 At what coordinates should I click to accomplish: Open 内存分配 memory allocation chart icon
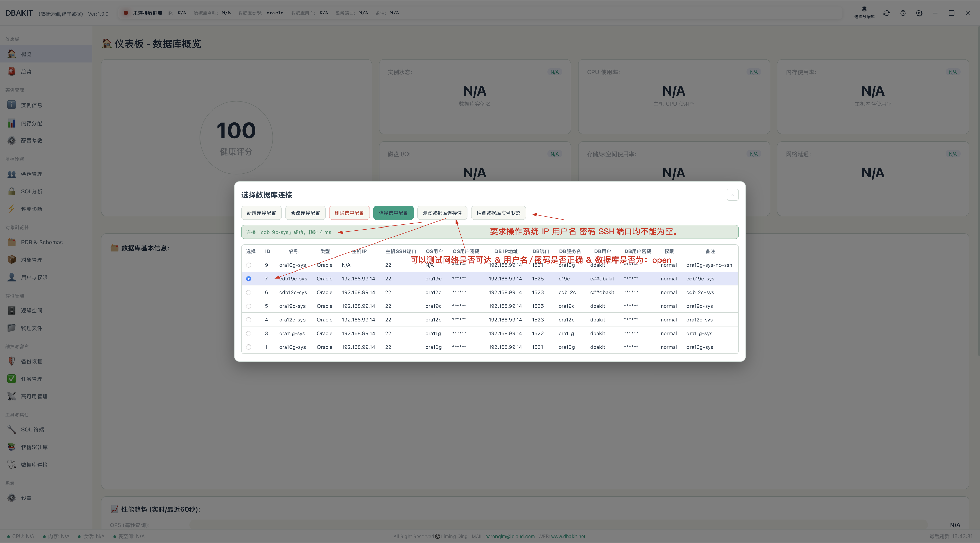(x=12, y=123)
